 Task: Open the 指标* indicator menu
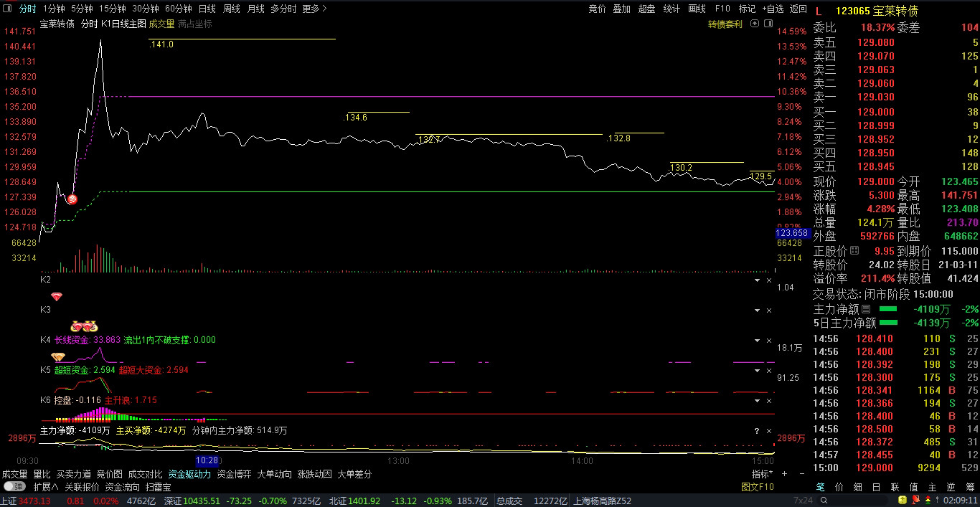pos(762,474)
